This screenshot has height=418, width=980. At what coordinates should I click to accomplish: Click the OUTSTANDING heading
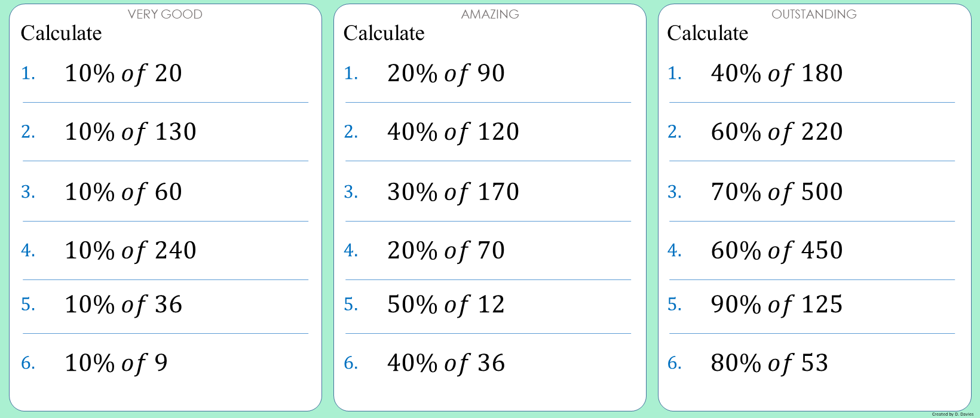pos(814,14)
